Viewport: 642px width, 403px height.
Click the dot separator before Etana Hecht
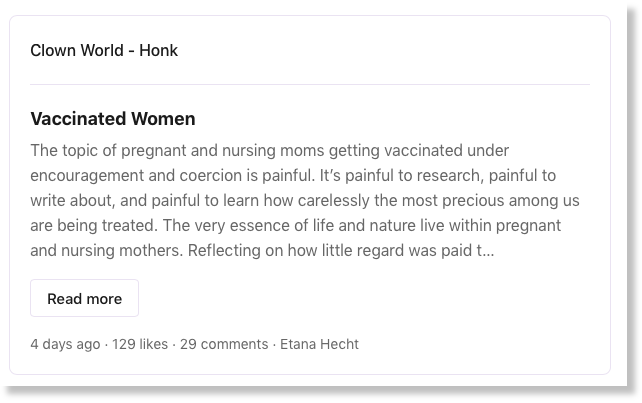274,345
